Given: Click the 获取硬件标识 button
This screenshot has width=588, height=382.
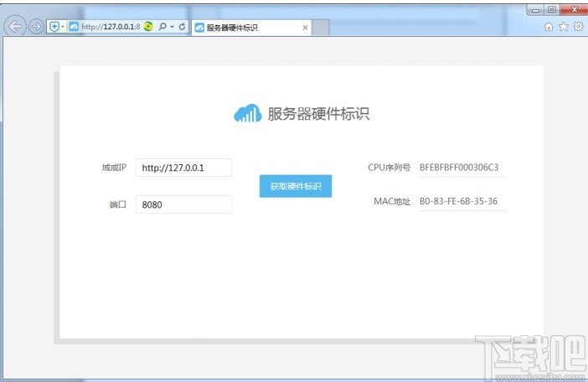Looking at the screenshot, I should (296, 186).
